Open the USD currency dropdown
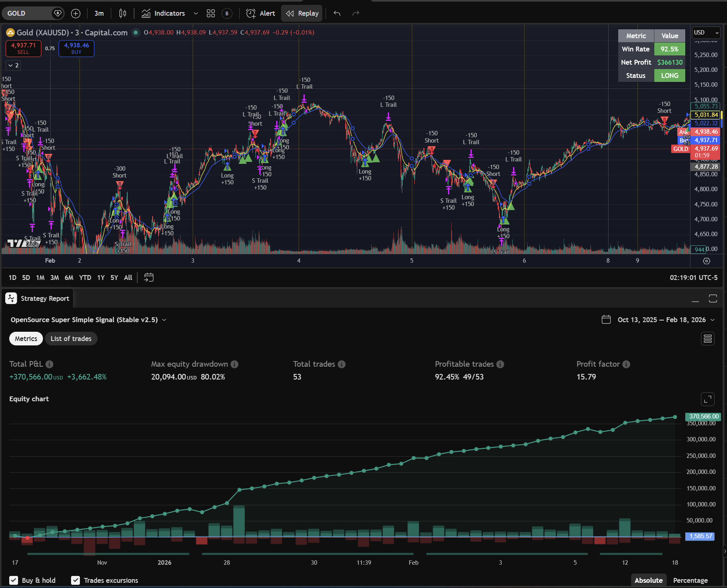The height and width of the screenshot is (588, 727). (706, 33)
